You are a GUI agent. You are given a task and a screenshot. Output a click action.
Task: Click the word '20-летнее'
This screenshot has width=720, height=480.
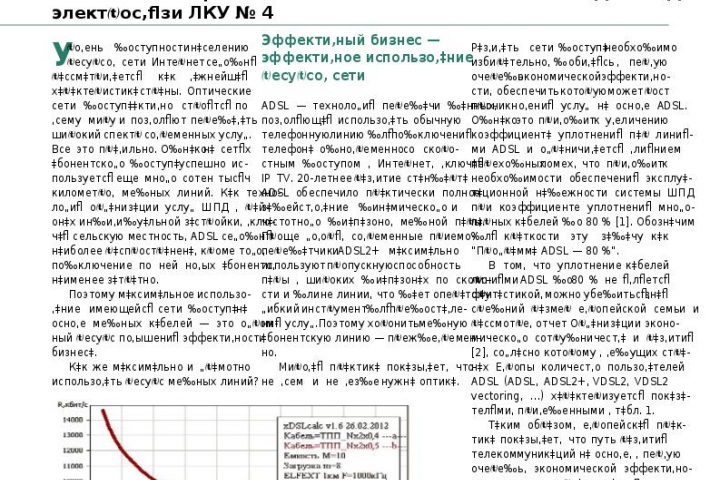tap(325, 178)
